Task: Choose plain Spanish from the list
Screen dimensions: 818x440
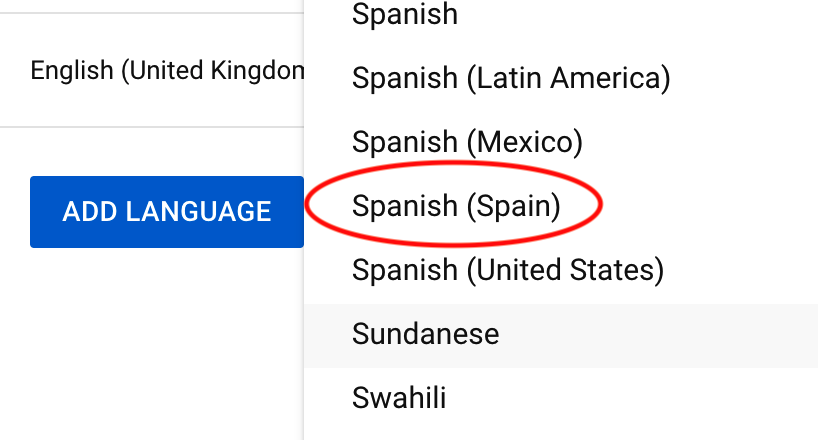Action: click(x=405, y=15)
